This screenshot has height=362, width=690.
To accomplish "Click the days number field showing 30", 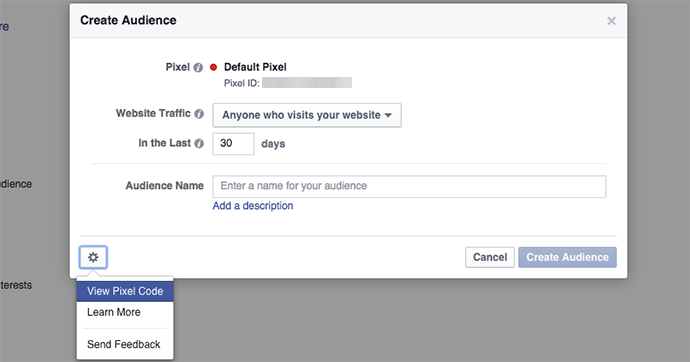I will [233, 143].
